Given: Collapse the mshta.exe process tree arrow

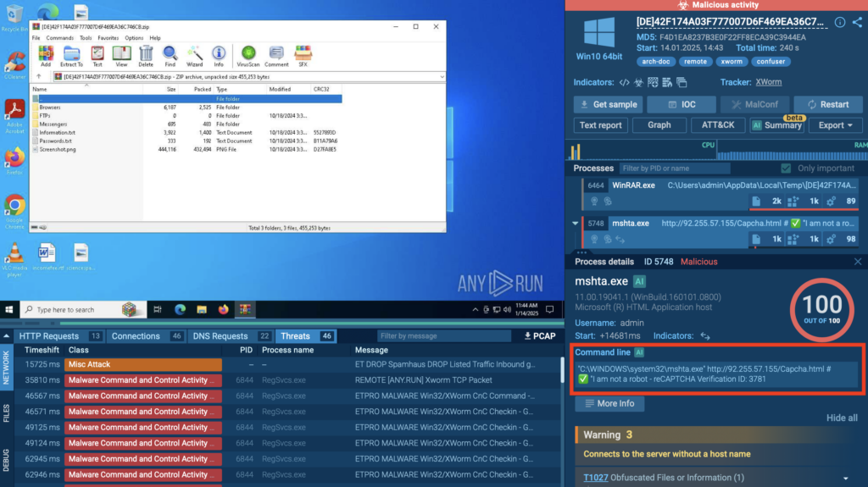Looking at the screenshot, I should (577, 224).
